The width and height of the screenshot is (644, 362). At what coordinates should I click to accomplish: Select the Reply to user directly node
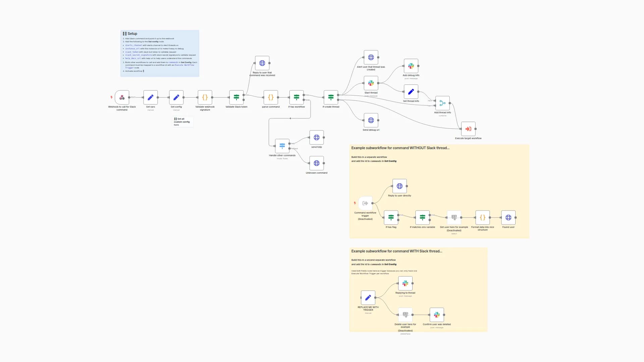pyautogui.click(x=399, y=186)
